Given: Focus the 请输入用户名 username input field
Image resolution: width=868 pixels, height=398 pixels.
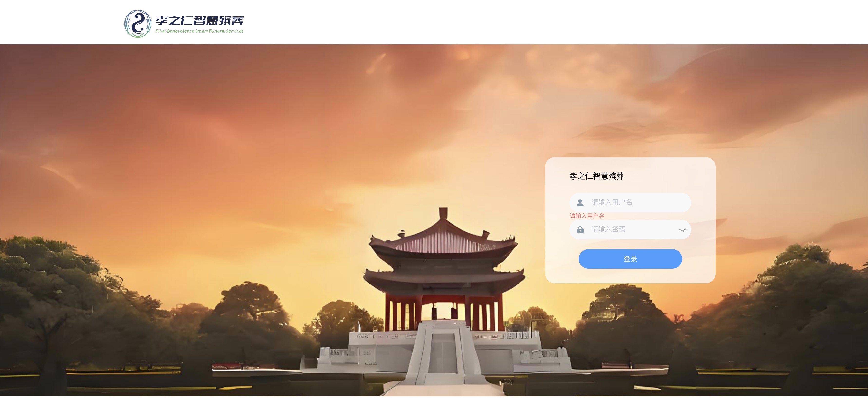Looking at the screenshot, I should click(x=630, y=203).
